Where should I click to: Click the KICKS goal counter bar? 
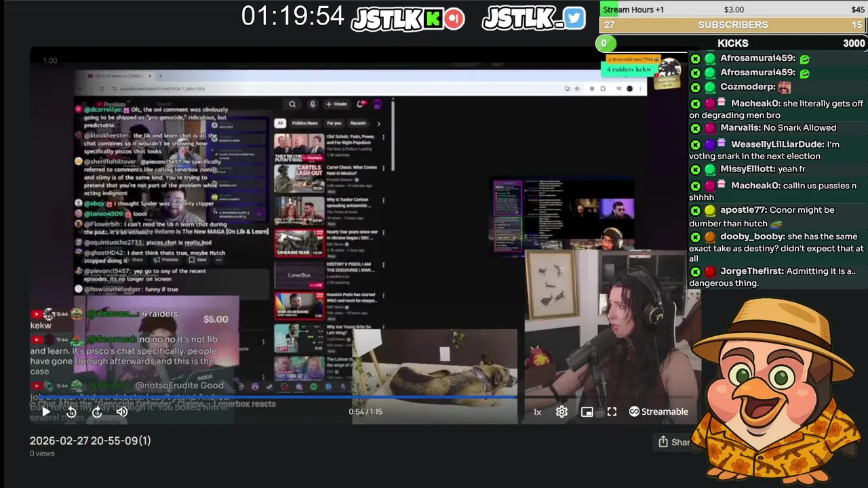click(x=732, y=43)
